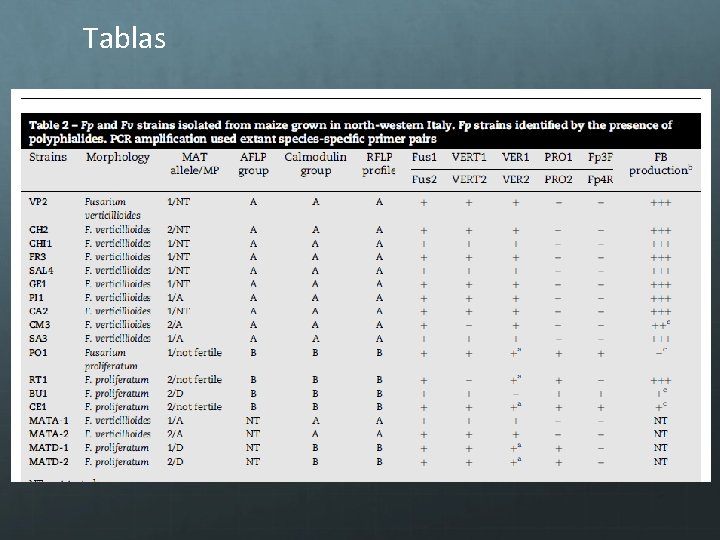
Task: Click the slide title 'Tablas'
Action: [124, 38]
